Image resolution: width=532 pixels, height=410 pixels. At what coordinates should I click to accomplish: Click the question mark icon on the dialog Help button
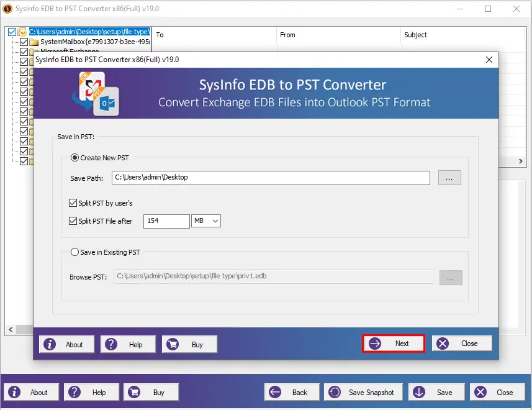point(111,345)
